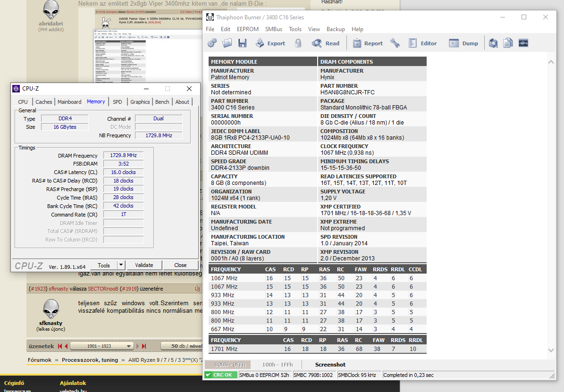Select the Screenshot tab at bottom
564x392 pixels.
[x=330, y=365]
